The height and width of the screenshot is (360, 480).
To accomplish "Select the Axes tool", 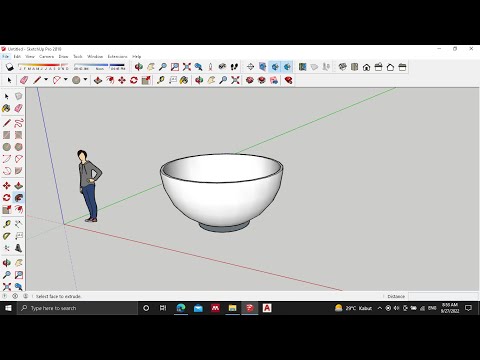I will pyautogui.click(x=6, y=248).
